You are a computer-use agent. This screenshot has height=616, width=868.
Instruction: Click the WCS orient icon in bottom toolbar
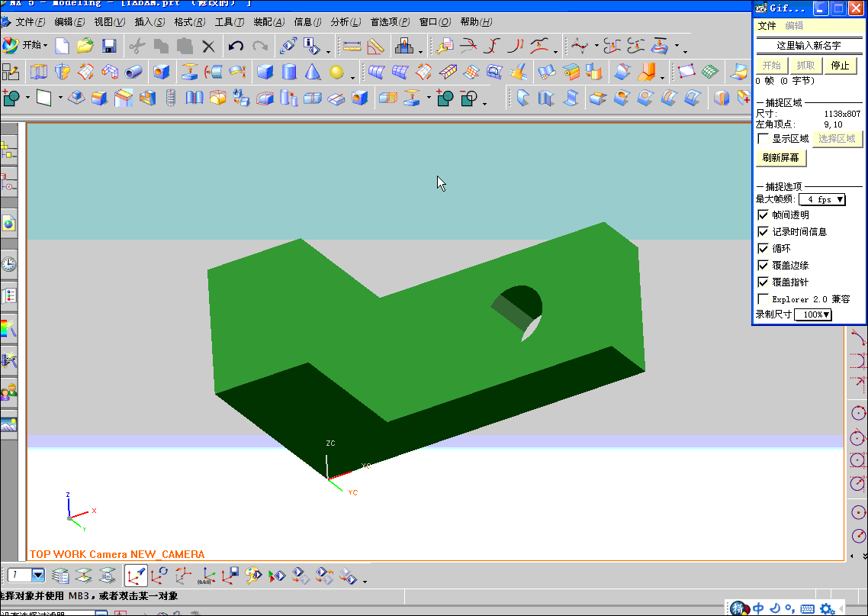(x=136, y=576)
